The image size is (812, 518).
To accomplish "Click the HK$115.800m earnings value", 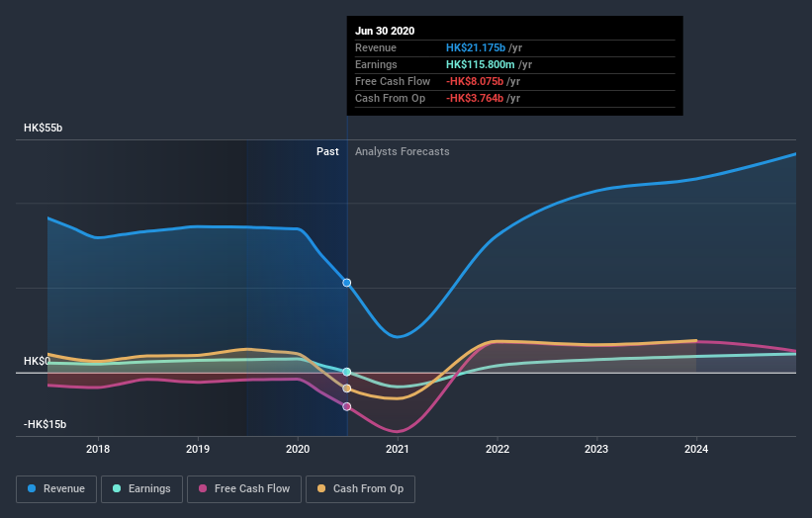I will point(481,64).
